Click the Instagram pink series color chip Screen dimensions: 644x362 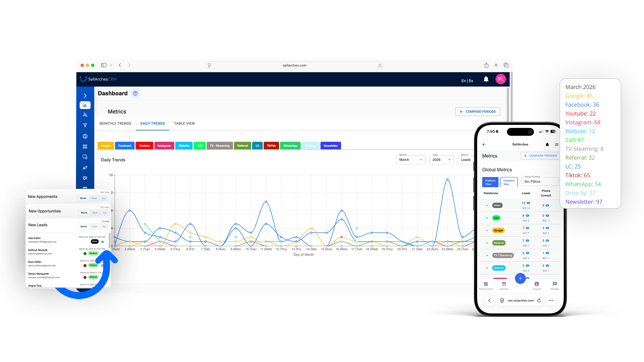click(164, 146)
